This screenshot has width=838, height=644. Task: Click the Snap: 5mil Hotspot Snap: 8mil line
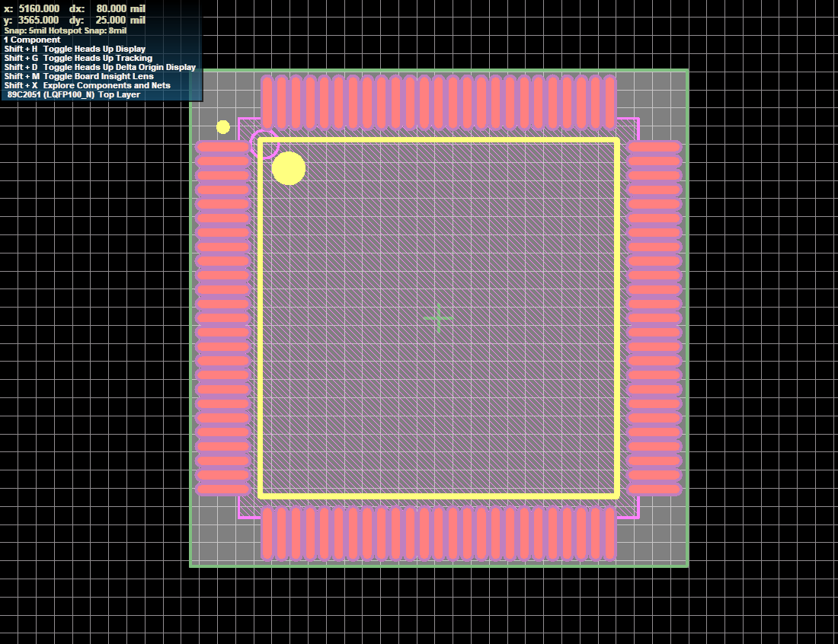(x=66, y=30)
